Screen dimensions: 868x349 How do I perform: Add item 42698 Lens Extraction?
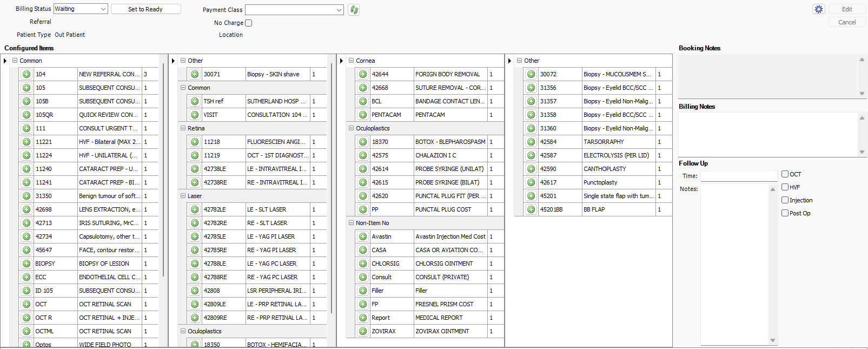[26, 209]
